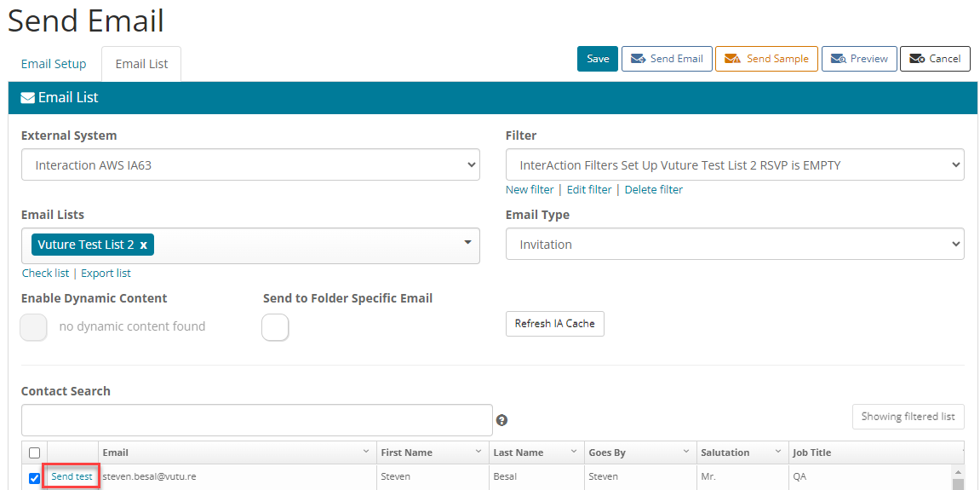Uncheck the checkbox for Steven Besal's row
The width and height of the screenshot is (980, 490).
tap(34, 479)
